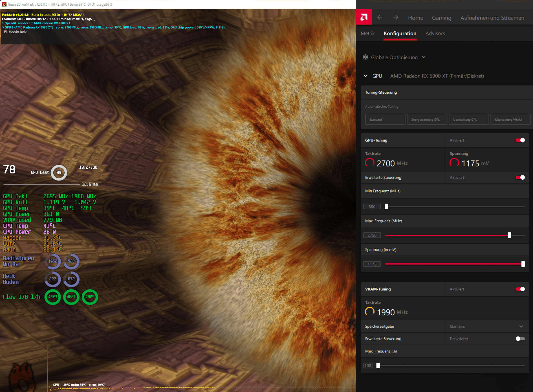
Task: Click the GPU Taktrate gauge icon
Action: [370, 163]
